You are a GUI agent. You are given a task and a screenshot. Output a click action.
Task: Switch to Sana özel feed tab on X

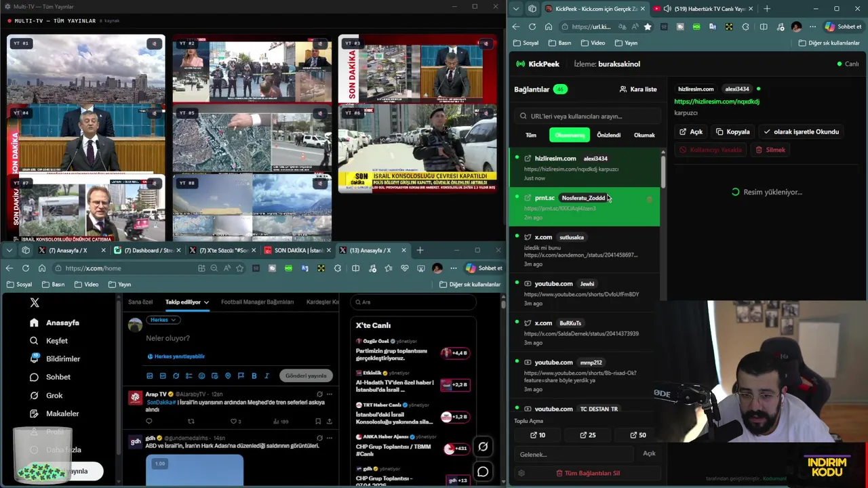tap(140, 302)
